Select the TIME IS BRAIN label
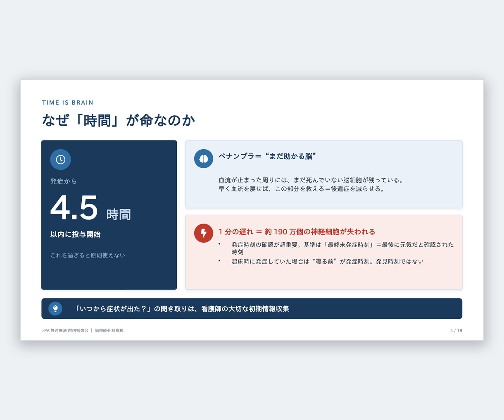This screenshot has height=420, width=504. tap(68, 103)
